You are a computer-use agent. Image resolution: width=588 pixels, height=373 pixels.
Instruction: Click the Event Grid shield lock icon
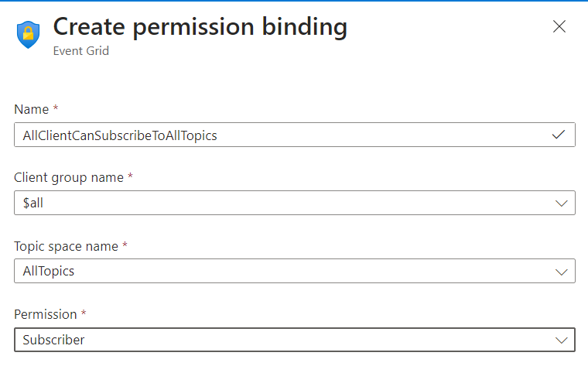tap(29, 34)
